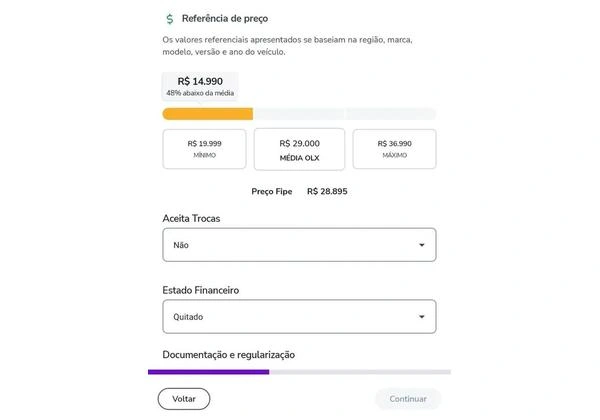Click the 48% abaixo da média text
Image resolution: width=600 pixels, height=420 pixels.
point(200,93)
